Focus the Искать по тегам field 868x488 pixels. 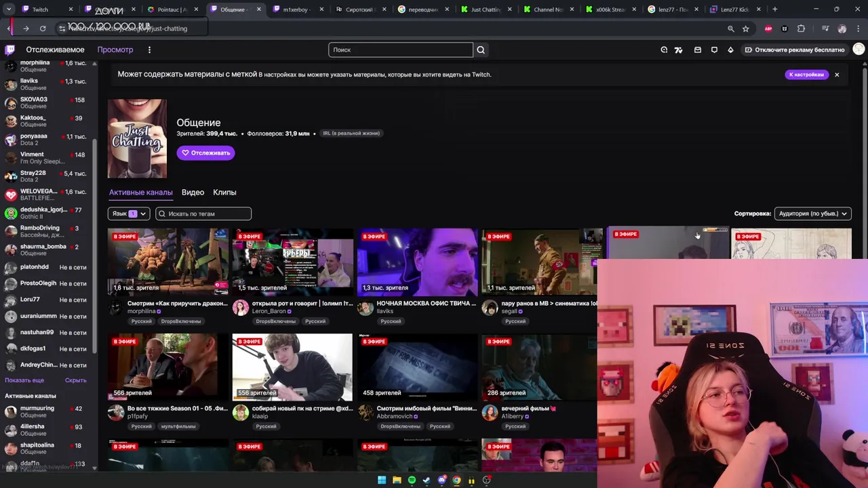[x=203, y=213]
